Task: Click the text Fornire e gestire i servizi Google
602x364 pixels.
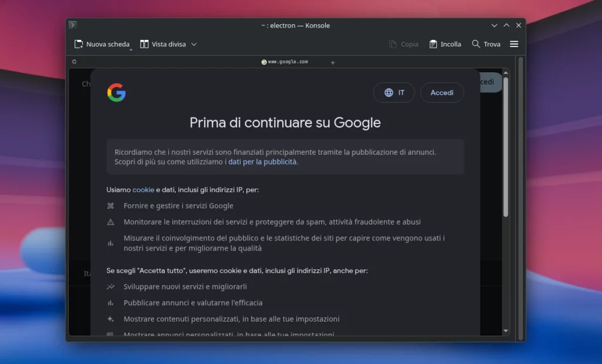Action: [x=178, y=206]
